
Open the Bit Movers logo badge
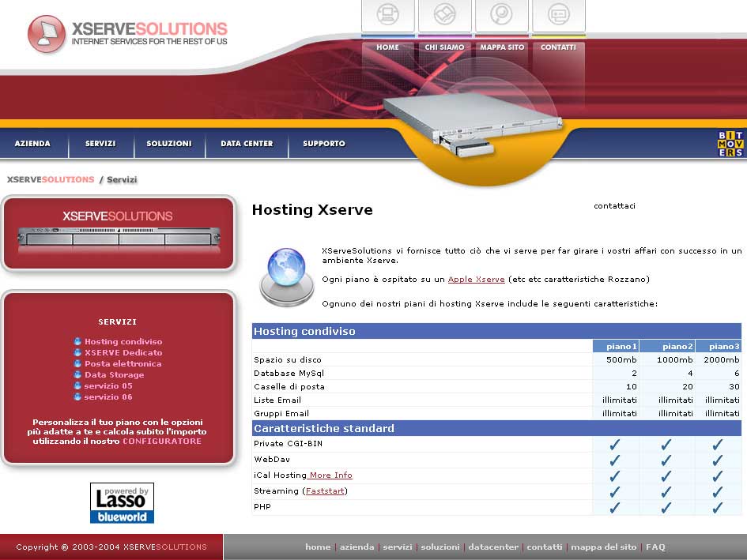(730, 144)
